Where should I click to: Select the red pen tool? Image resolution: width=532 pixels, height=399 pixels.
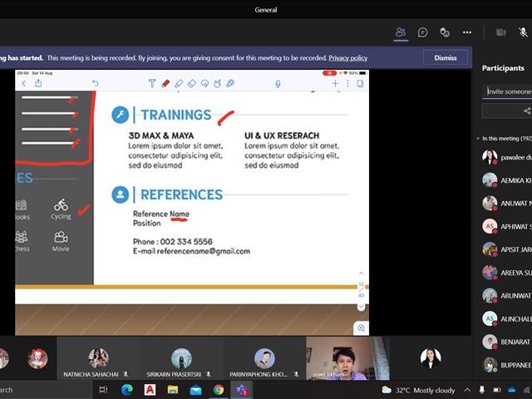pos(165,83)
